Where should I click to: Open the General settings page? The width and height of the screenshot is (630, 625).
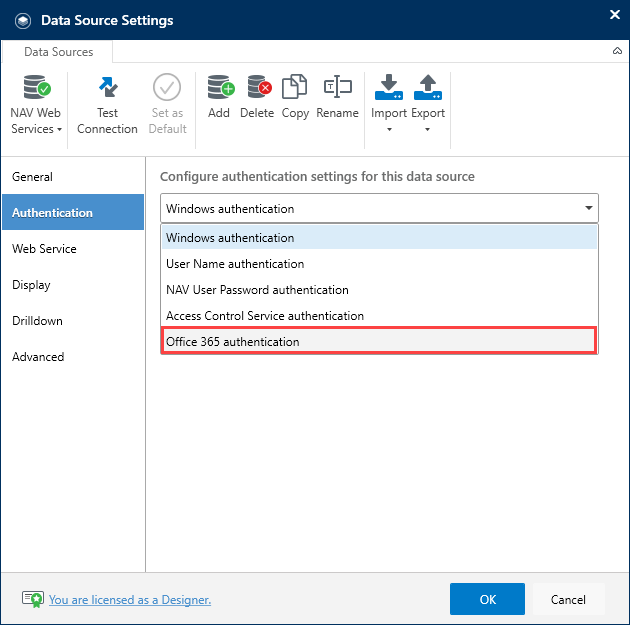tap(73, 177)
